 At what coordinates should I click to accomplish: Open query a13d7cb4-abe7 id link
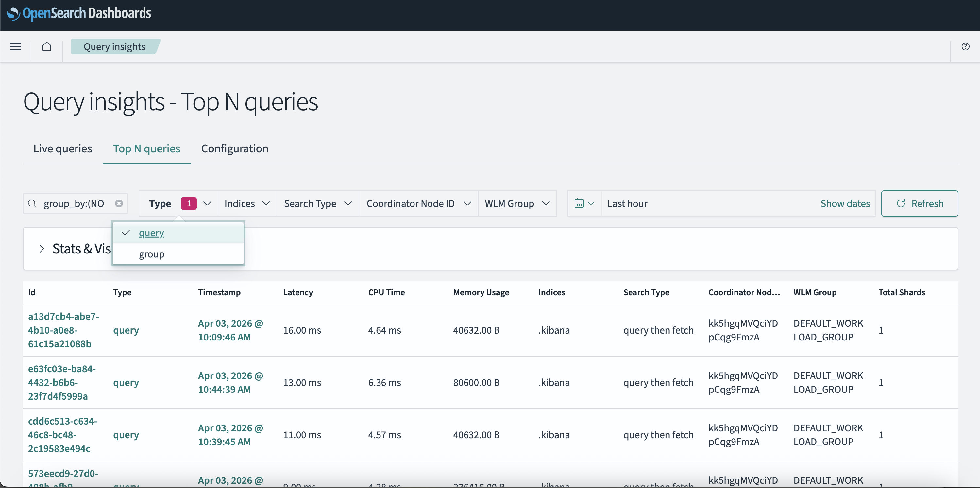coord(63,330)
